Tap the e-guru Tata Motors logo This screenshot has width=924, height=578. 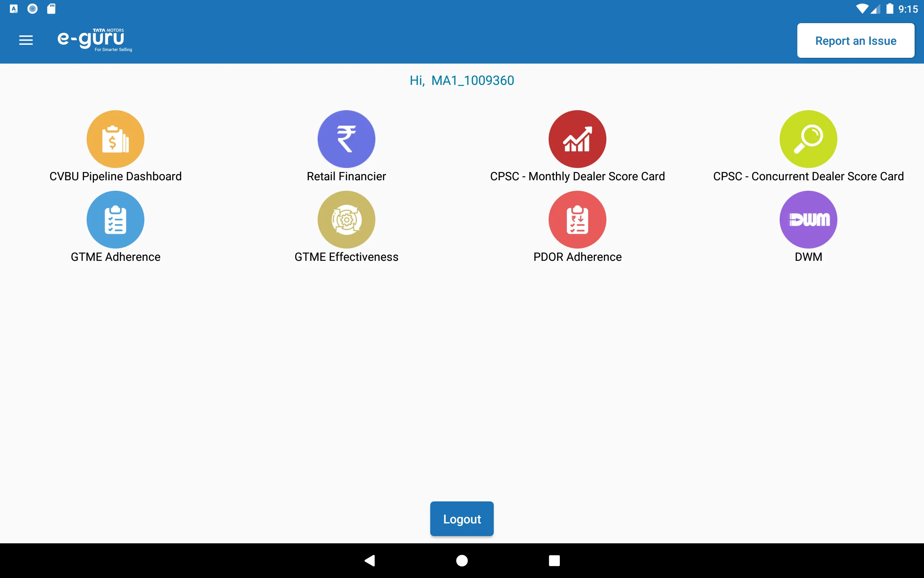tap(95, 40)
